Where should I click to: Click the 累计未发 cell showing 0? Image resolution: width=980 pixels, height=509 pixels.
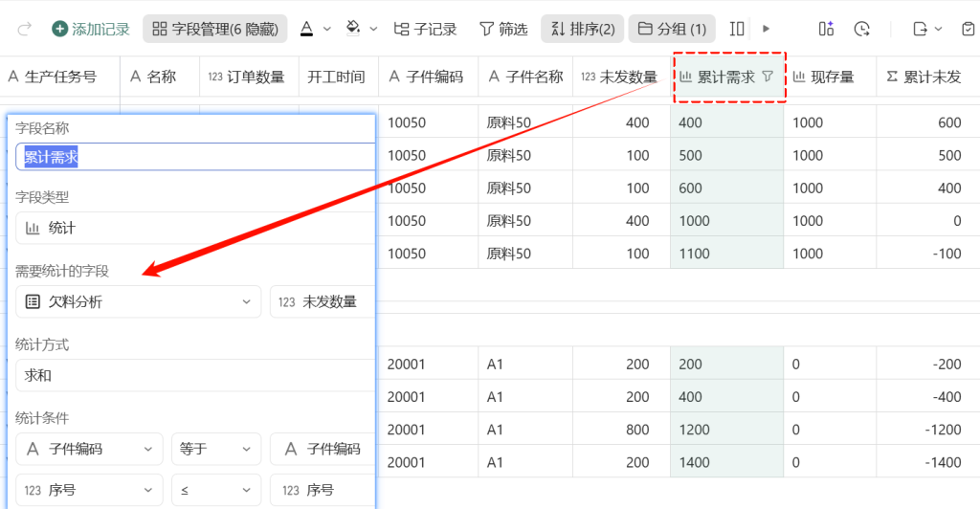[x=928, y=220]
